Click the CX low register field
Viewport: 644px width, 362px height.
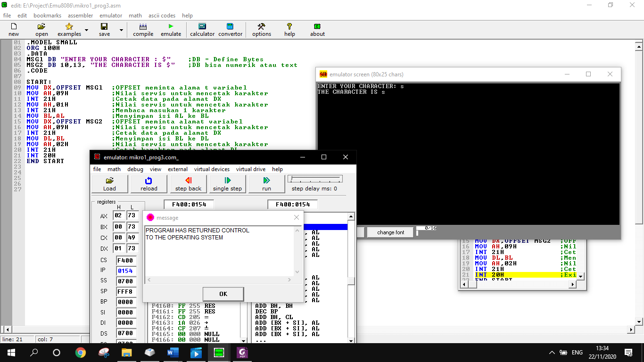132,238
